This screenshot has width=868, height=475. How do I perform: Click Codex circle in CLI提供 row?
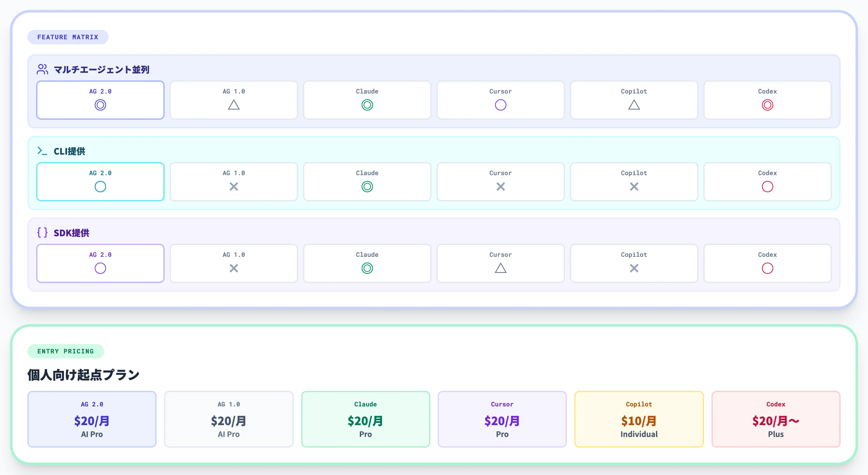(x=768, y=187)
